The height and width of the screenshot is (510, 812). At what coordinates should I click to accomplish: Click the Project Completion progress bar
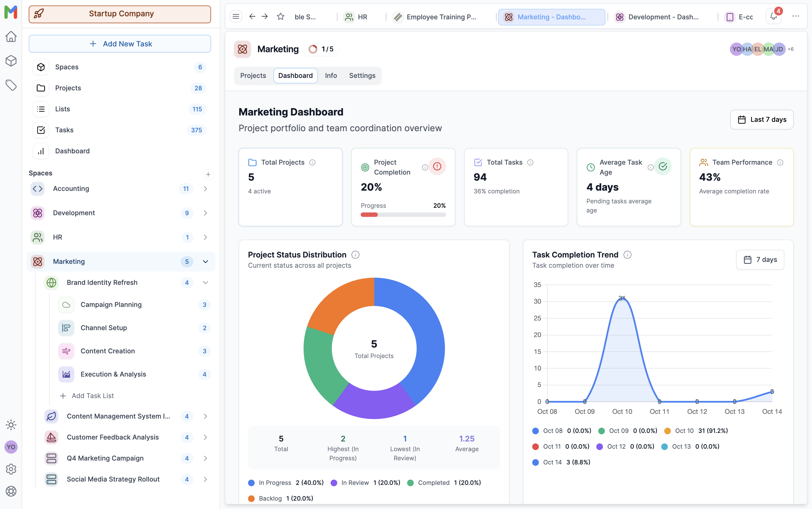pyautogui.click(x=403, y=215)
